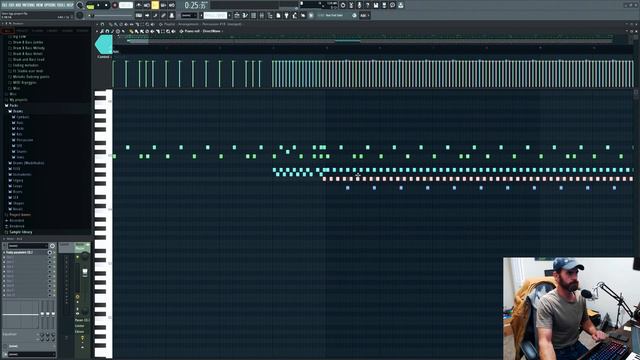Toggle the highlighted countdown before recording button
Viewport: 640px width, 360px height.
[155, 5]
